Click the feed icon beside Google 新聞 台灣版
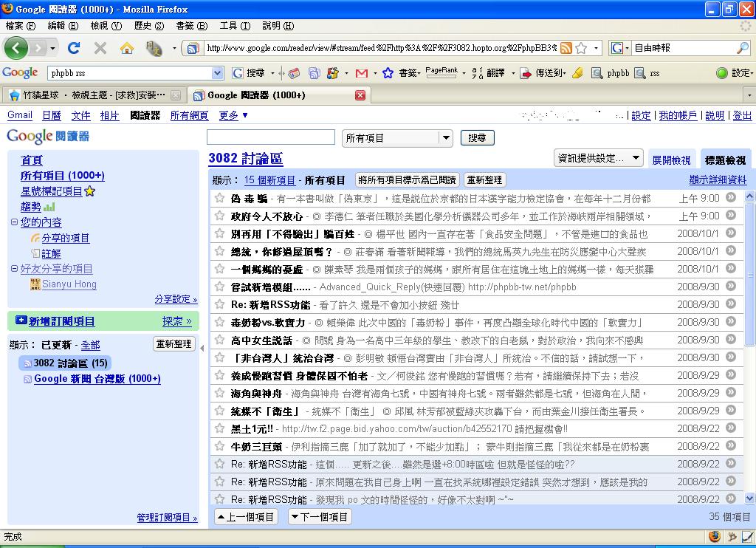756x548 pixels. [27, 380]
